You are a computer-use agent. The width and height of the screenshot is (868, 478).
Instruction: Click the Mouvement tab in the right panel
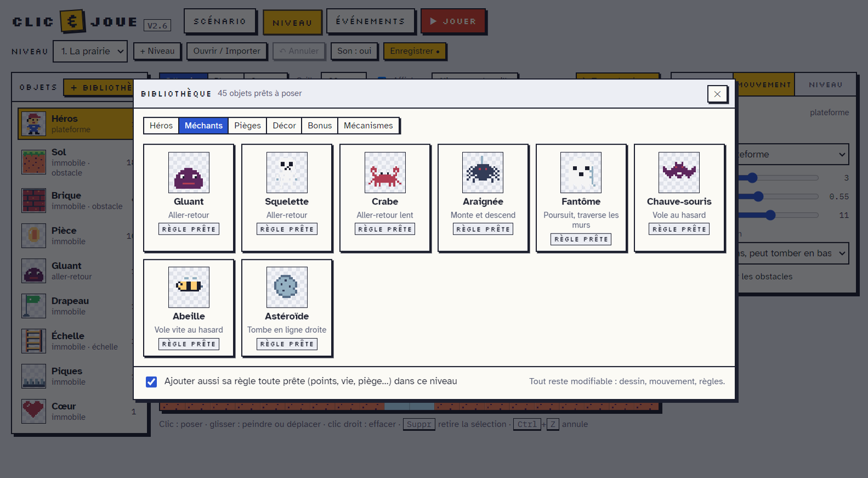tap(764, 85)
